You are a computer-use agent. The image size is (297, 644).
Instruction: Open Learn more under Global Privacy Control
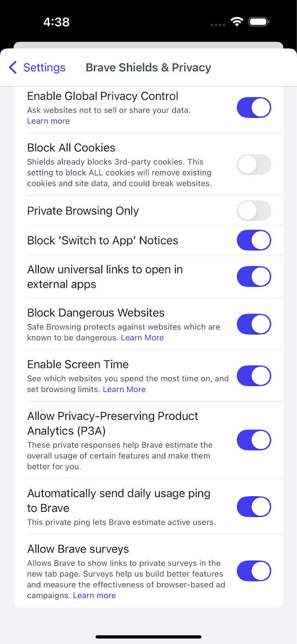coord(48,121)
